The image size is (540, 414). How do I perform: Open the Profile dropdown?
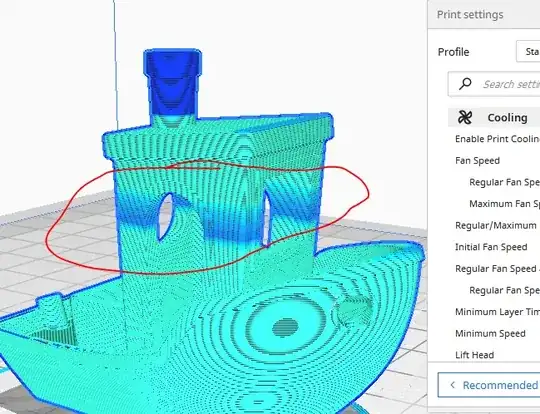click(x=528, y=51)
